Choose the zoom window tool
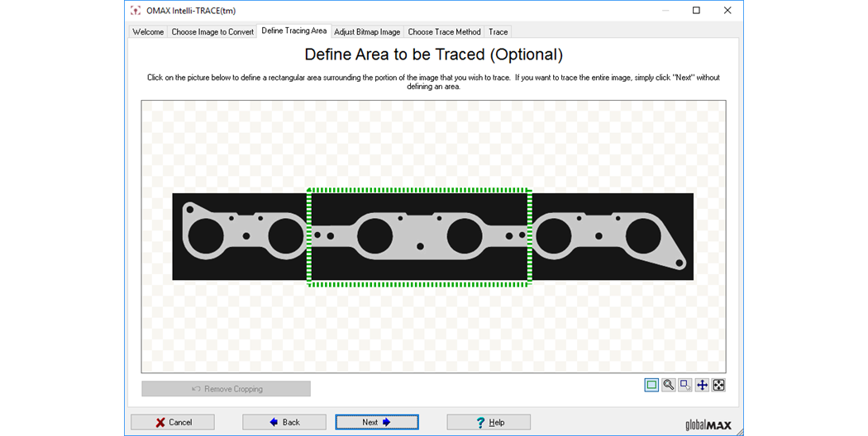Viewport: 868px width, 436px height. (x=685, y=385)
